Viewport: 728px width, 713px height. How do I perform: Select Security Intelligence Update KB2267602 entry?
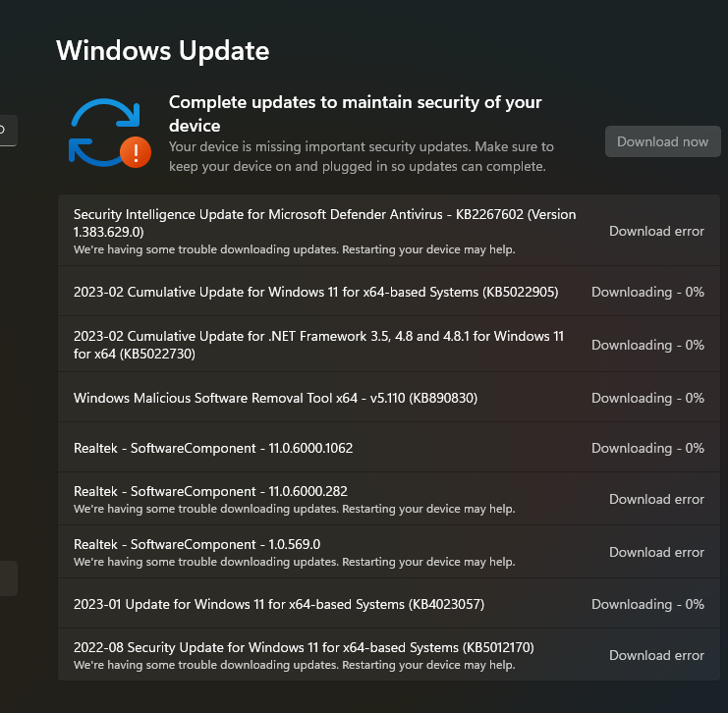pyautogui.click(x=389, y=230)
